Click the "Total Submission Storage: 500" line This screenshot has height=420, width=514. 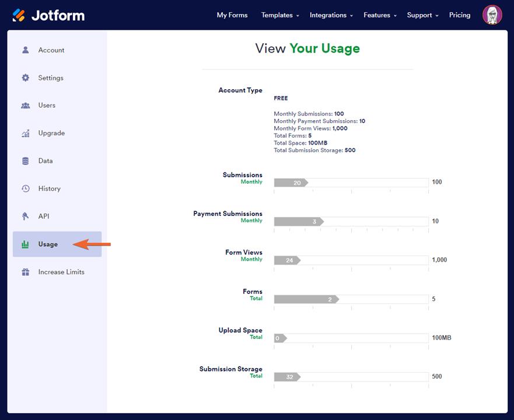(x=314, y=150)
